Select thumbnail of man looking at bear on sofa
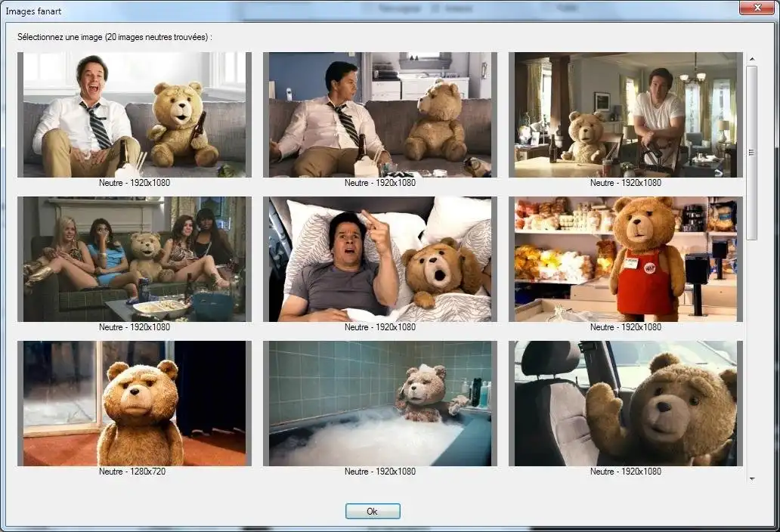Viewport: 780px width, 532px height. 380,115
